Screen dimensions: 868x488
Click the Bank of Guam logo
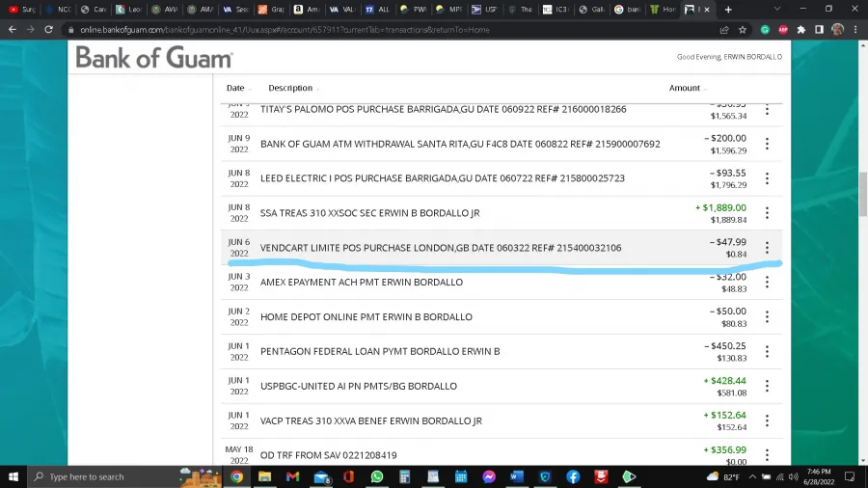154,58
